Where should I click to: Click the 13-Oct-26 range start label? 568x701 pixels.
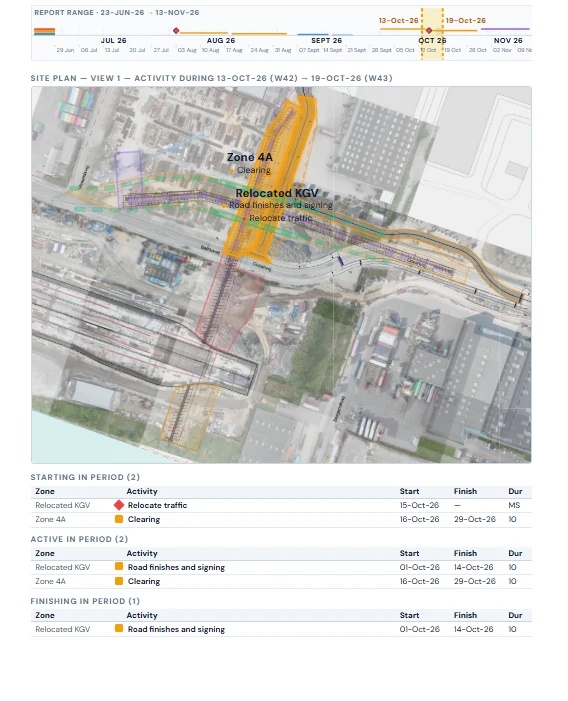pyautogui.click(x=398, y=21)
